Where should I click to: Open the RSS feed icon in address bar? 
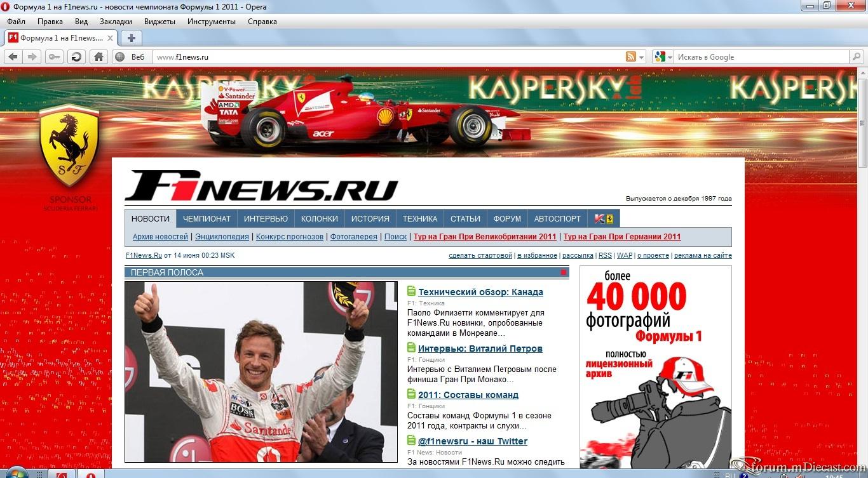click(630, 56)
